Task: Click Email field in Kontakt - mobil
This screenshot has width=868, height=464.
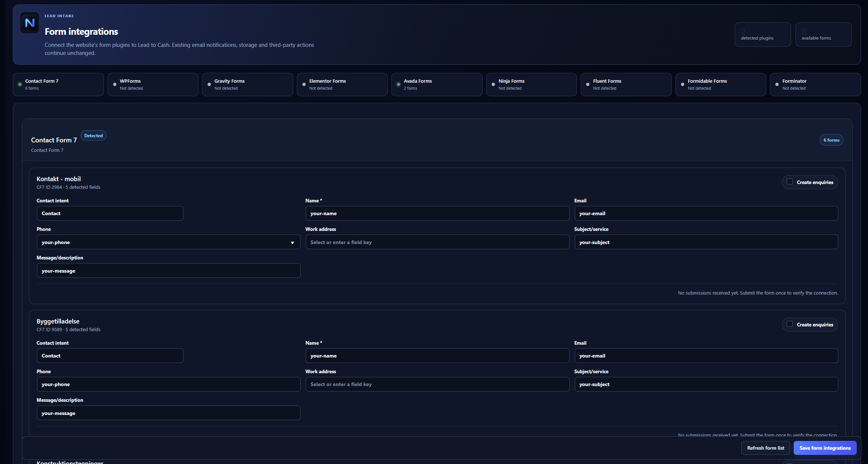Action: click(x=706, y=213)
